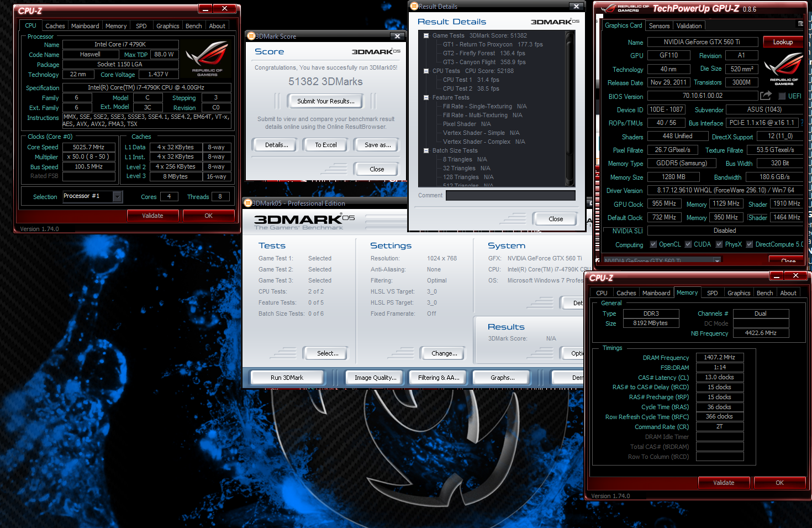Click the GPU-Z Name field 'NVIDIA GeForce GTX 560 Ti'
This screenshot has width=812, height=528.
coord(702,42)
